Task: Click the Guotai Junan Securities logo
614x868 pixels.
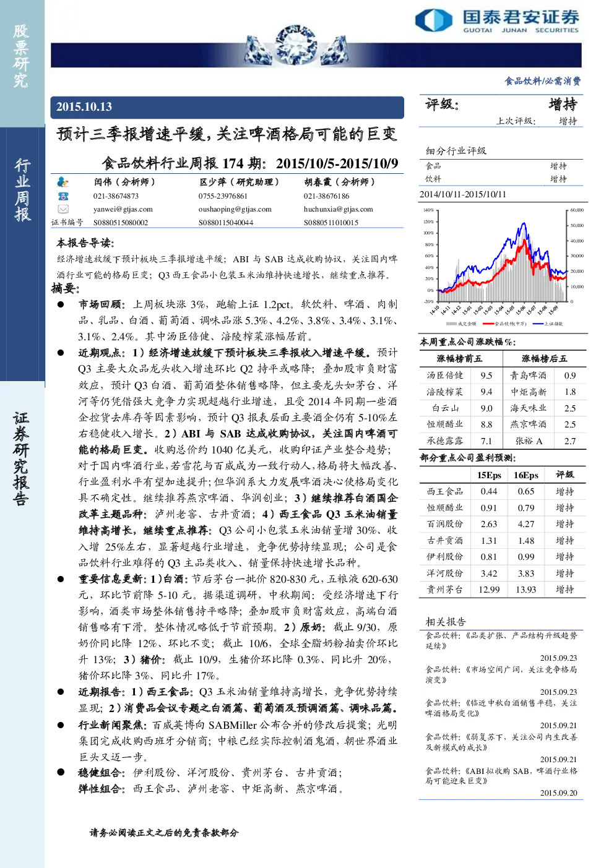Action: click(497, 21)
